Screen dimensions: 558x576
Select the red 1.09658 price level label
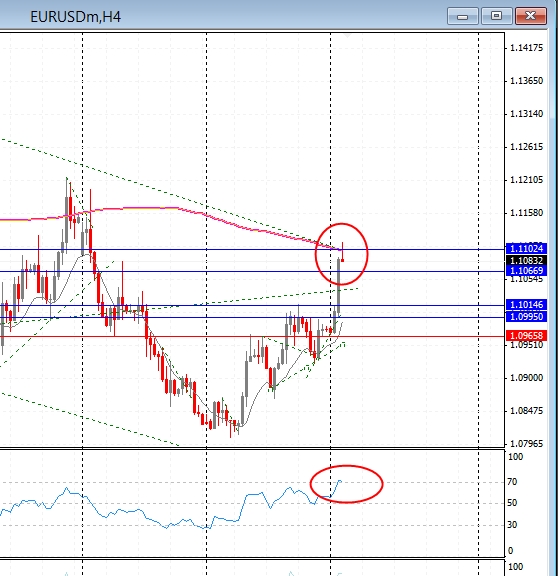click(526, 335)
